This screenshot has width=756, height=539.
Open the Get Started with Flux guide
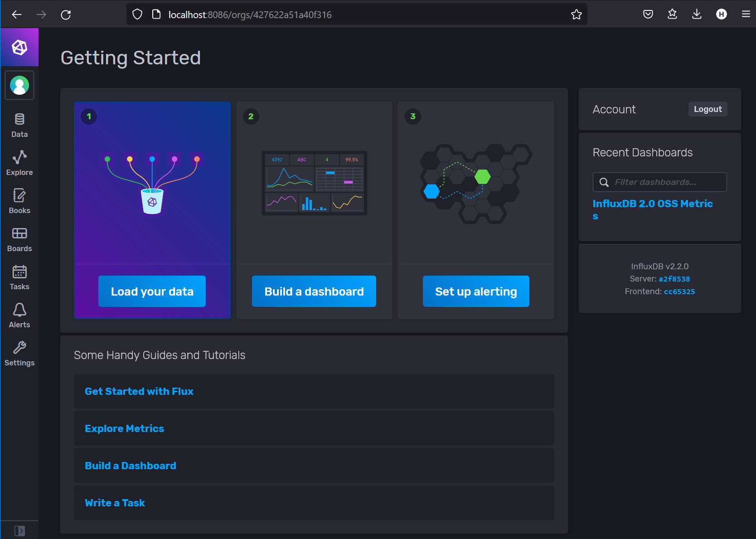point(139,391)
